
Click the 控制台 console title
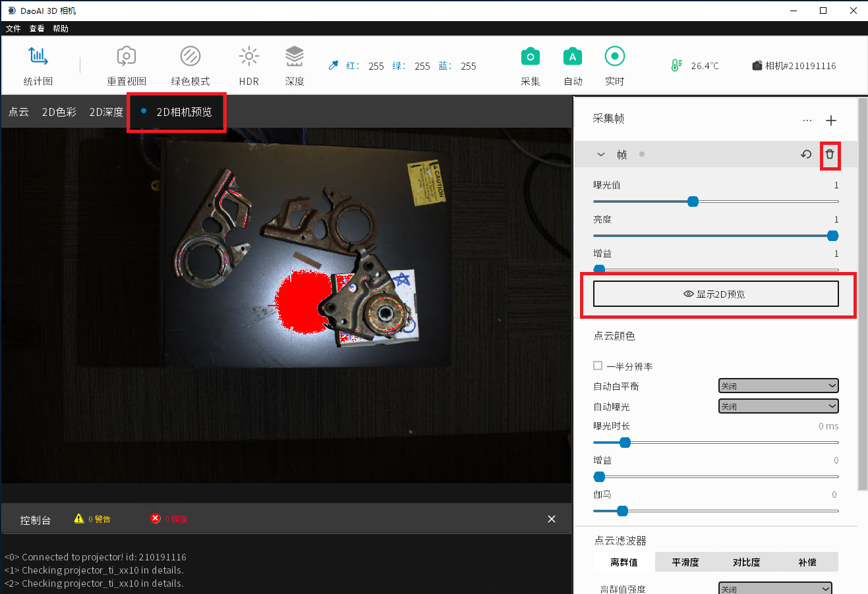pyautogui.click(x=35, y=520)
